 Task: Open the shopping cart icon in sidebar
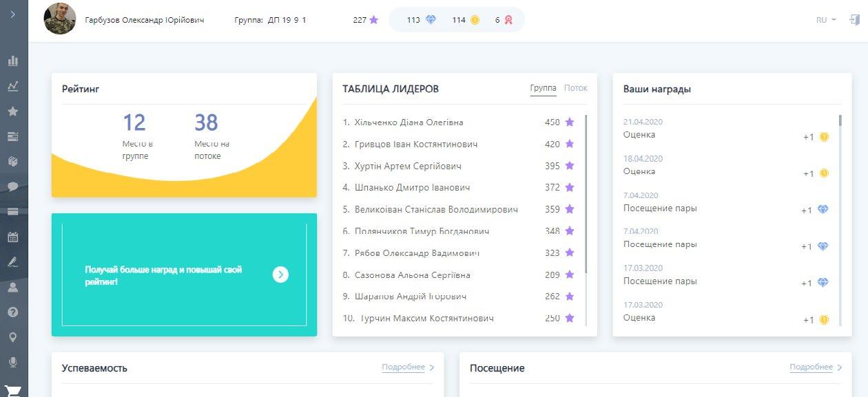pyautogui.click(x=13, y=390)
